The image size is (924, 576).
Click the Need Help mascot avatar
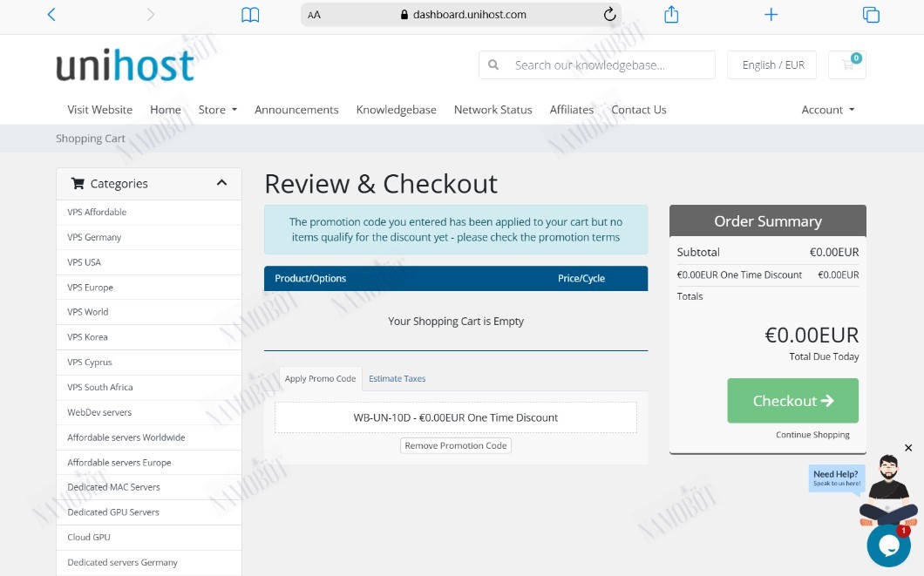888,489
